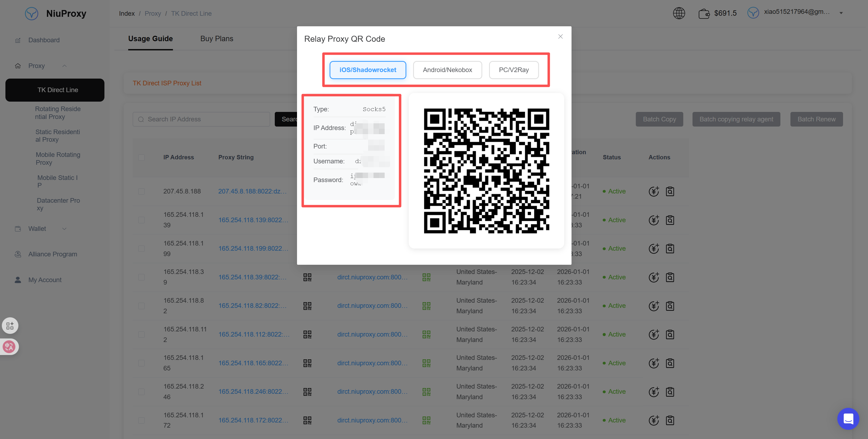Click renew icon for 165.254.118.112 row
Image resolution: width=868 pixels, height=439 pixels.
coord(654,334)
